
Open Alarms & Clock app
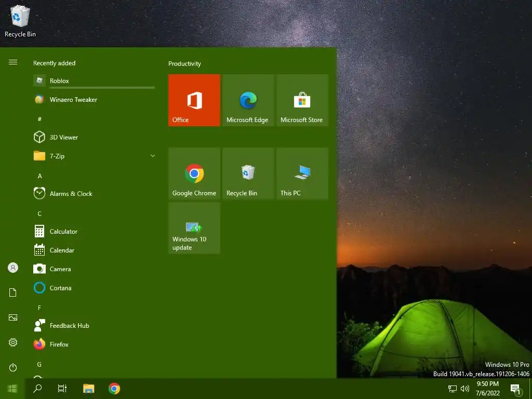click(x=94, y=193)
